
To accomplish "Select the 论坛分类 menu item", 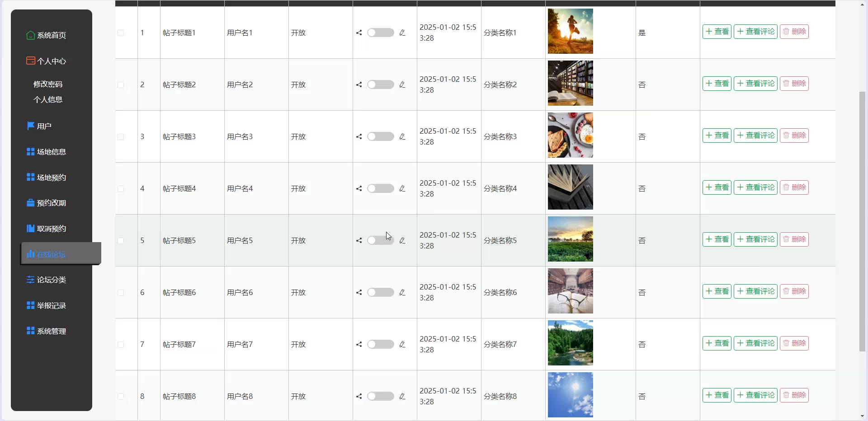I will coord(51,280).
